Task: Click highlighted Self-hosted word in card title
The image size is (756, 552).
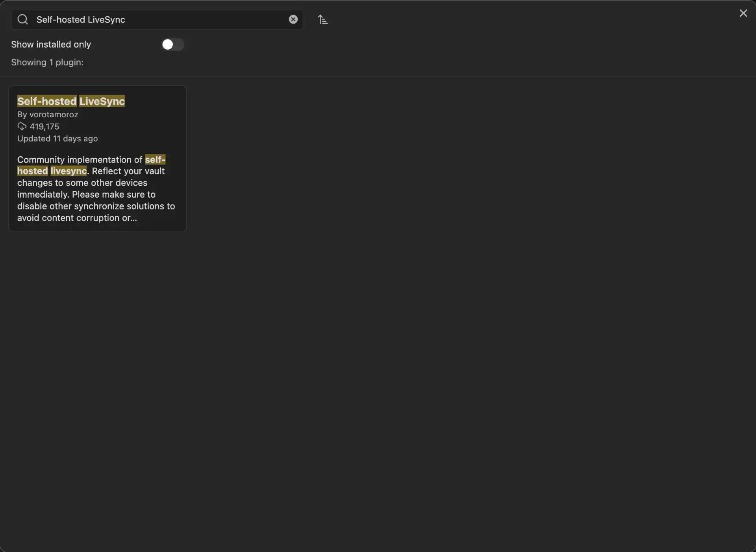Action: [47, 101]
